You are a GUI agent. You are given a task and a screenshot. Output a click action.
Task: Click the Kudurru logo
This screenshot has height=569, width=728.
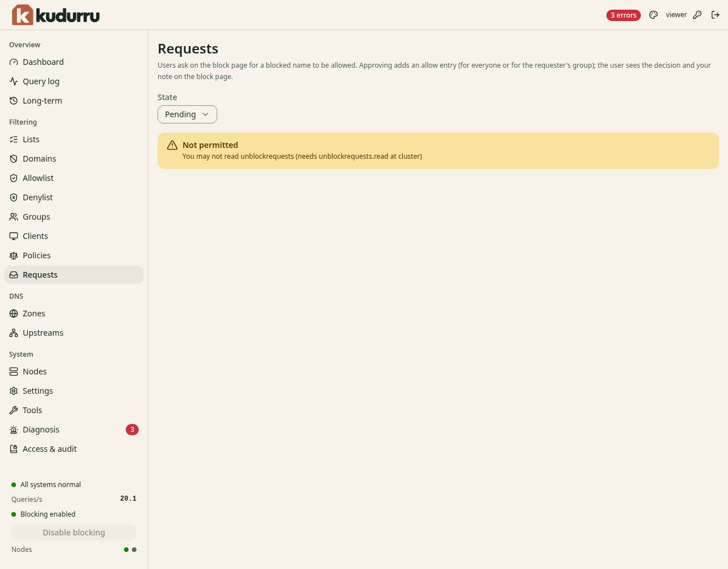[x=56, y=15]
